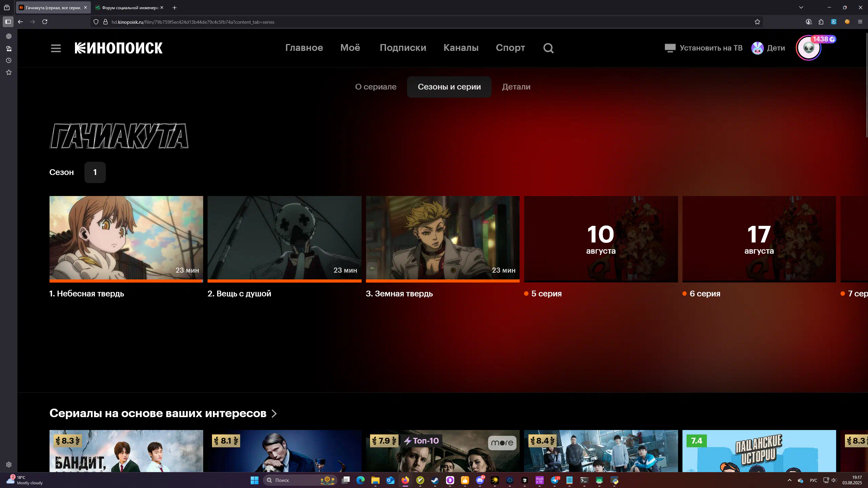
Task: Switch to the Детали tab
Action: pyautogui.click(x=516, y=87)
